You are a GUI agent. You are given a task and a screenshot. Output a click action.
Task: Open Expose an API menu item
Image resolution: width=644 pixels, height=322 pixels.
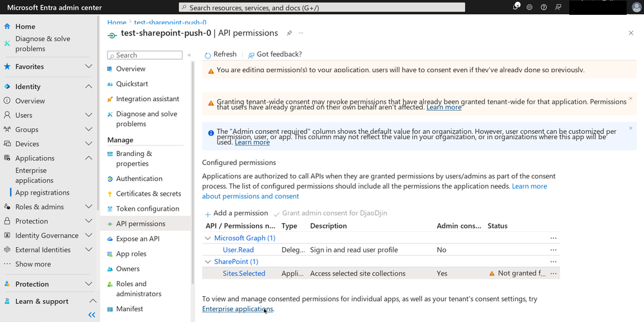point(138,239)
